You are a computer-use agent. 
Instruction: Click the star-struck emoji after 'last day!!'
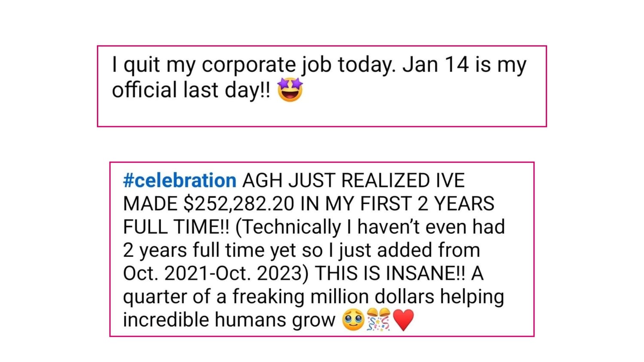290,90
